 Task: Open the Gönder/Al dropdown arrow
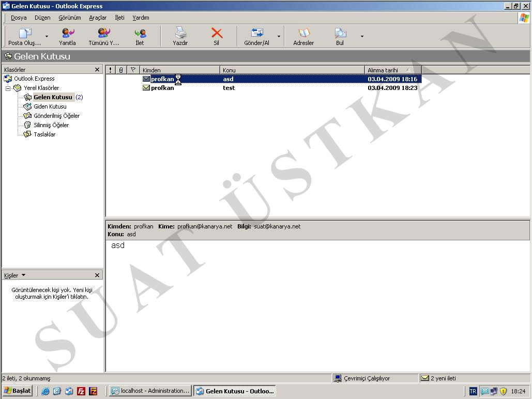point(279,36)
